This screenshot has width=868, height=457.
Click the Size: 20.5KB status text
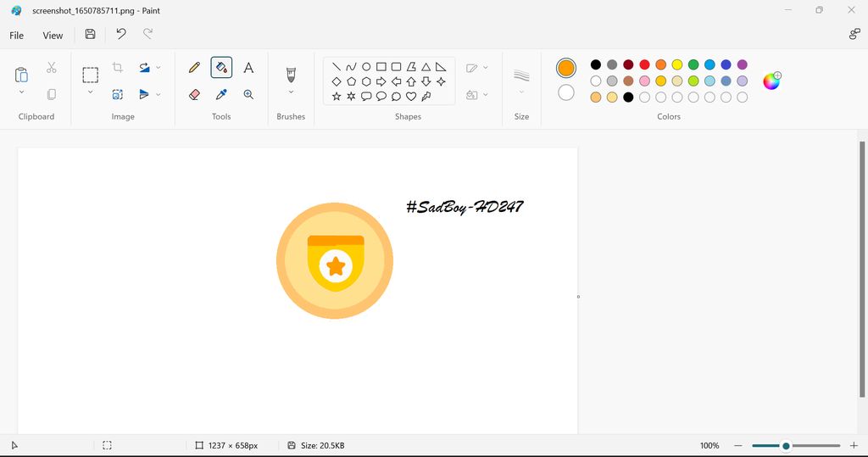(322, 445)
